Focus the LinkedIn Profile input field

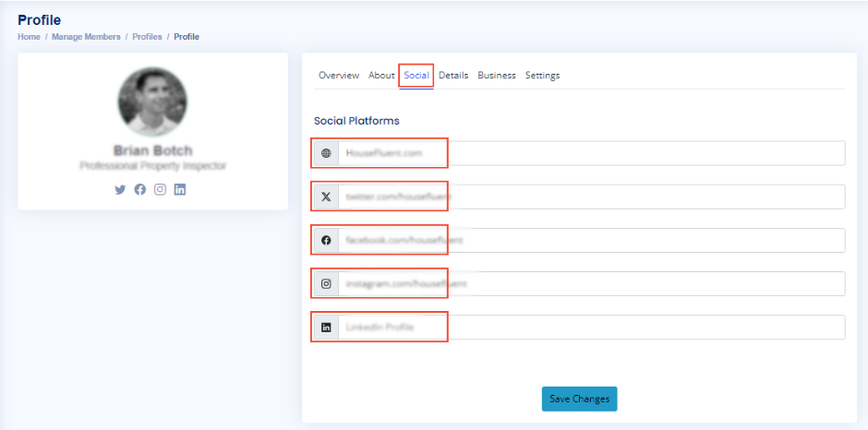[591, 327]
